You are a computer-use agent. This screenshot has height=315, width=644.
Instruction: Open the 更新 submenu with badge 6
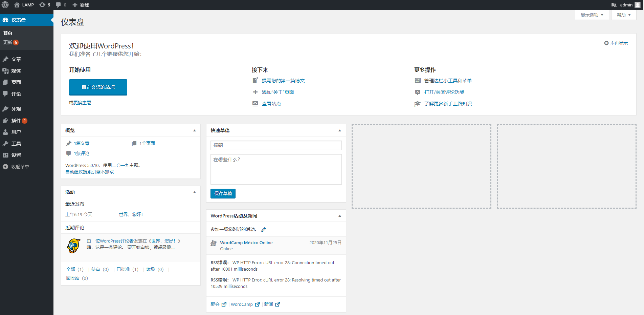click(11, 42)
